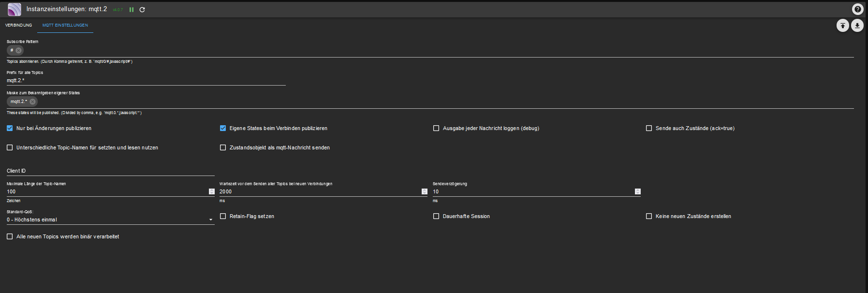Click the Subscribe Pattern input area
Viewport: 868px width, 293px height.
pos(430,50)
